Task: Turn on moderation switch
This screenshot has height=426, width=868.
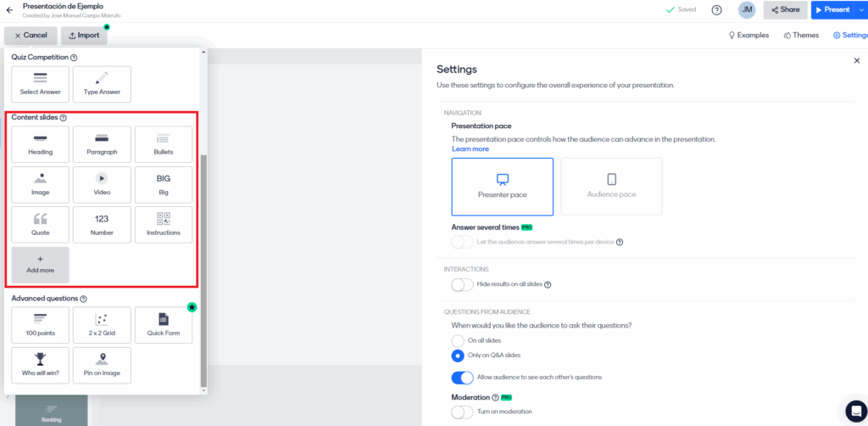Action: 462,412
